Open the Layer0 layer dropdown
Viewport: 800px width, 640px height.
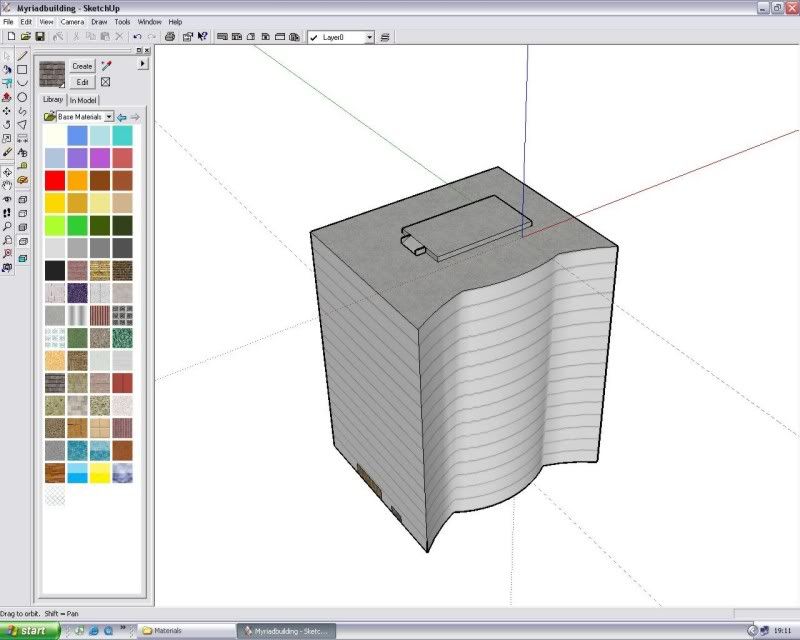[x=369, y=37]
